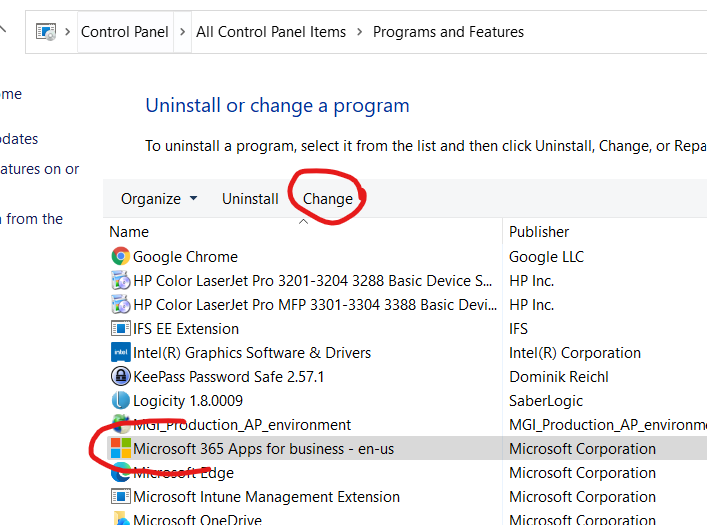Expand the chevron after Control Panel breadcrumb
The height and width of the screenshot is (525, 707).
(x=182, y=32)
